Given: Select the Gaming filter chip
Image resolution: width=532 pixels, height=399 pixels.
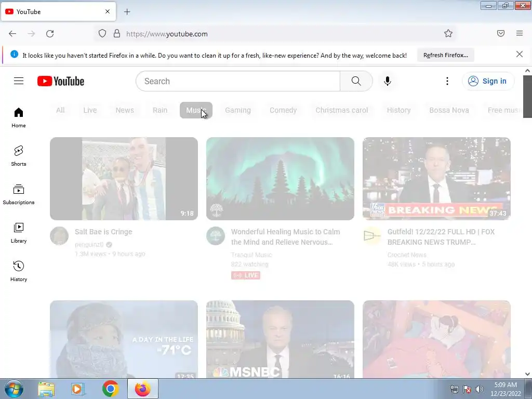Looking at the screenshot, I should [x=238, y=110].
